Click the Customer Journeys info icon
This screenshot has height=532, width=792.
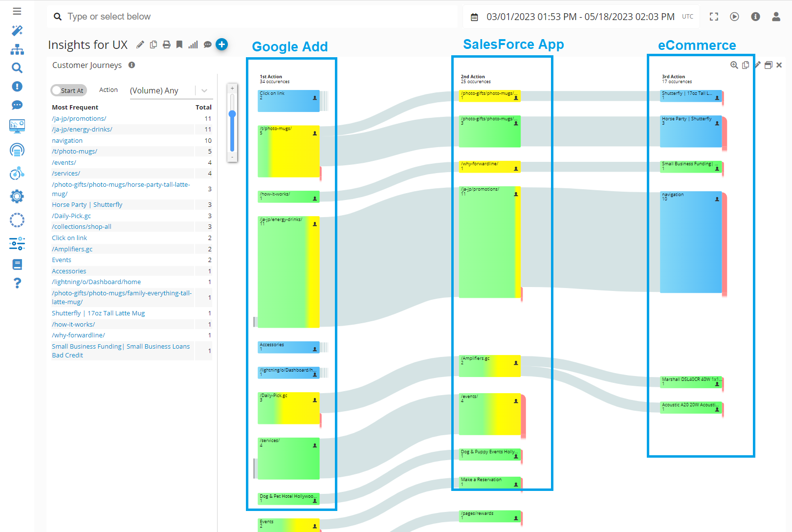point(132,65)
